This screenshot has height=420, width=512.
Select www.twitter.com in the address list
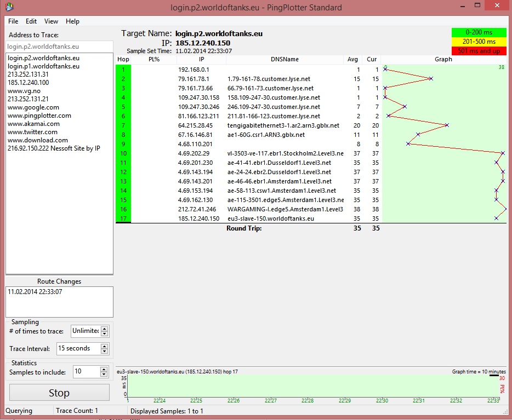(x=32, y=132)
